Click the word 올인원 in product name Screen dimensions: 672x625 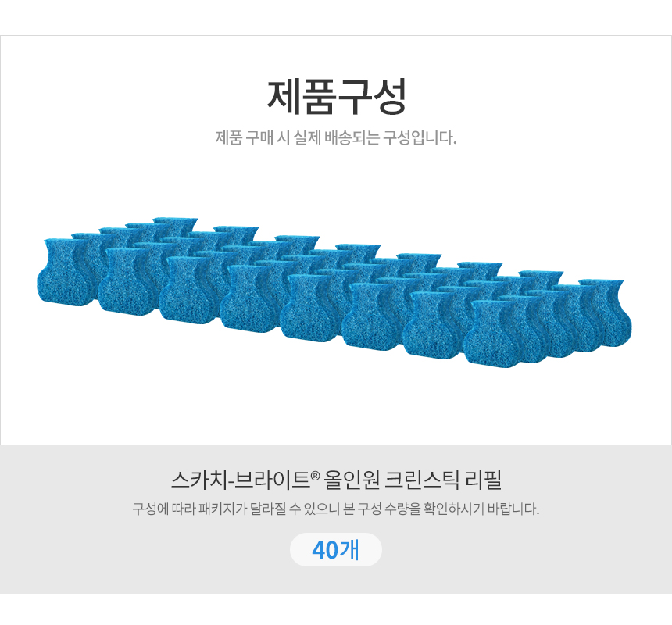click(352, 480)
